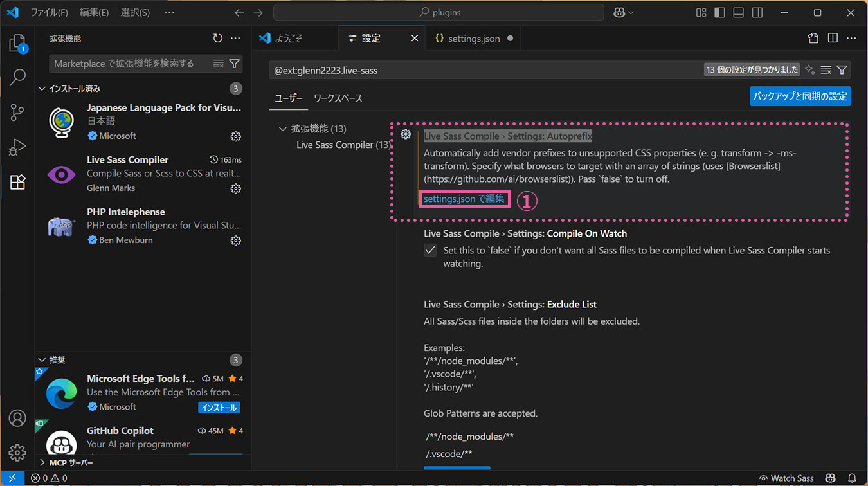Screen dimensions: 868x486
Task: Install Microsoft Edge Tools extension
Action: pos(219,408)
